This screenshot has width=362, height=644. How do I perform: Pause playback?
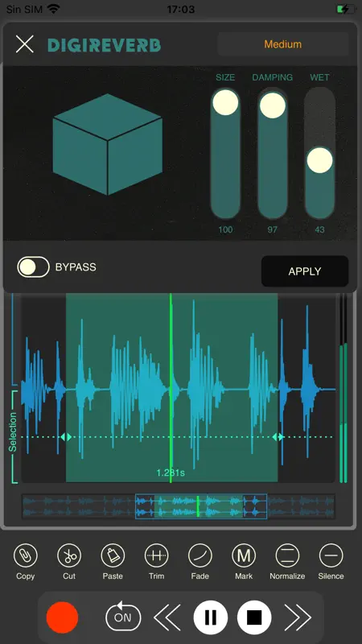(211, 617)
